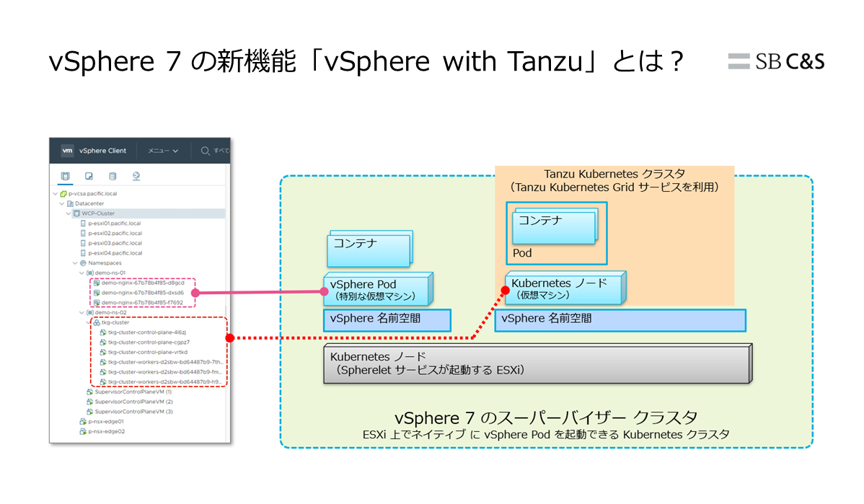The height and width of the screenshot is (504, 864).
Task: Click Tanzu Kubernetes クラスタ heading text
Action: pos(614,174)
